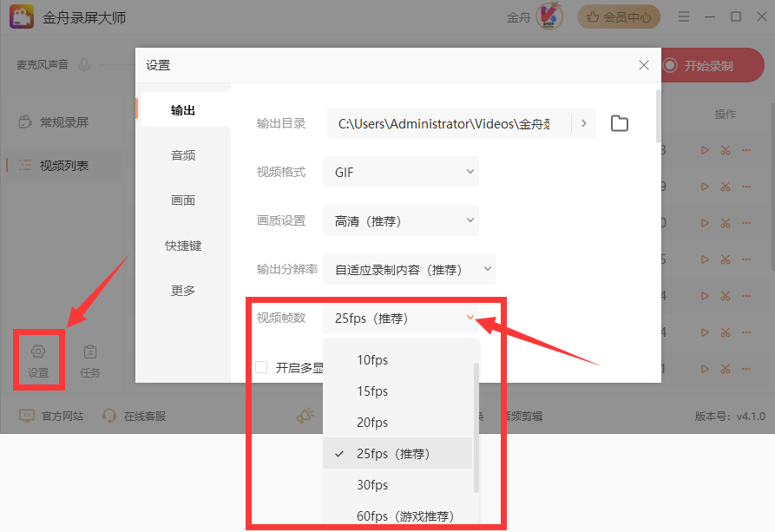Click the 音频剪辑 link at bottom
Screen dimensions: 775x532
coord(523,416)
